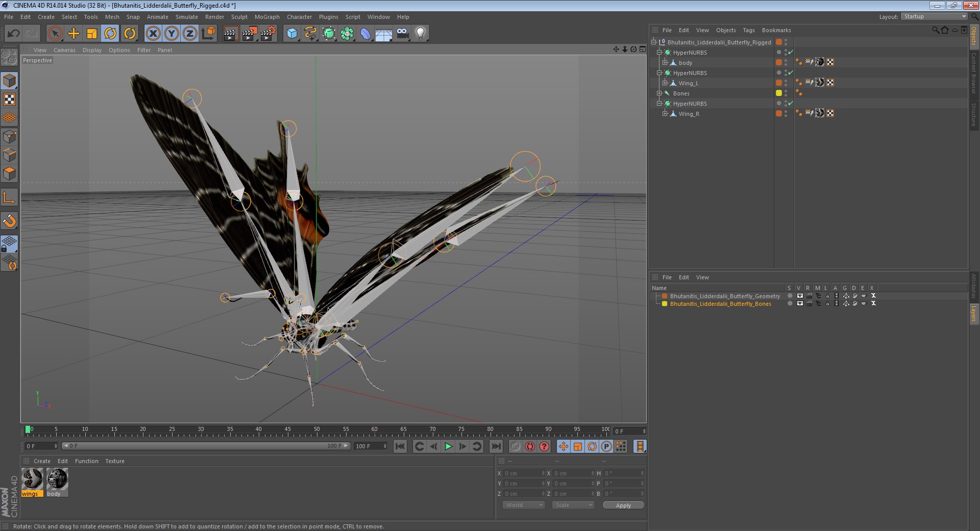Image resolution: width=980 pixels, height=531 pixels.
Task: Expand the body object node
Action: point(665,62)
